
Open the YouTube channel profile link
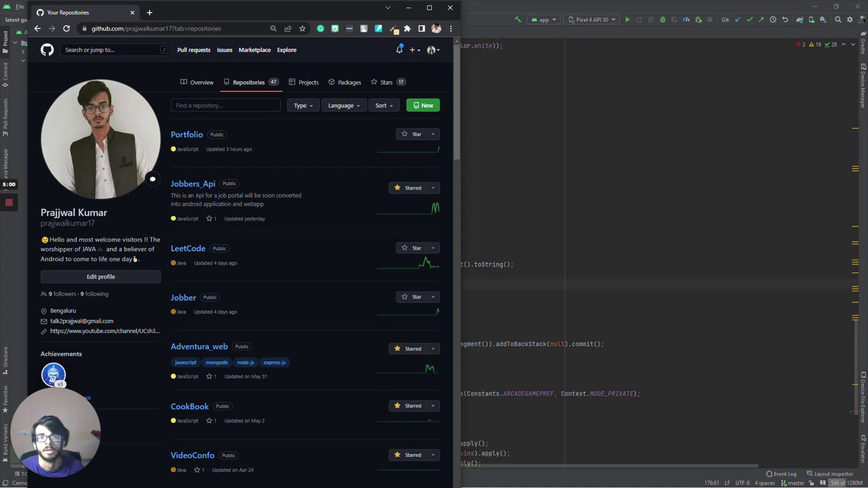point(104,331)
